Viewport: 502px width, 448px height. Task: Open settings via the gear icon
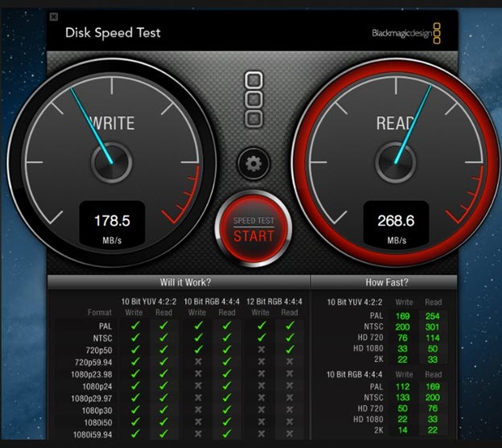(x=253, y=164)
